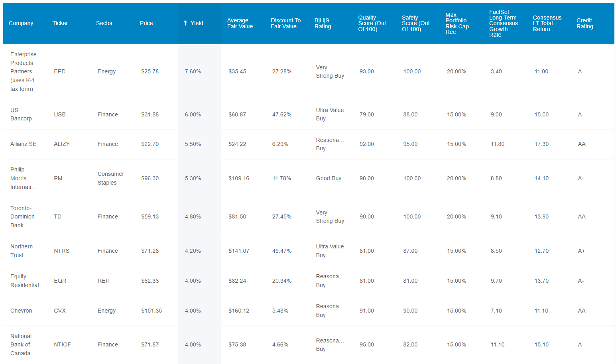Select the NTRS ticker cell
This screenshot has height=364, width=616.
(61, 251)
